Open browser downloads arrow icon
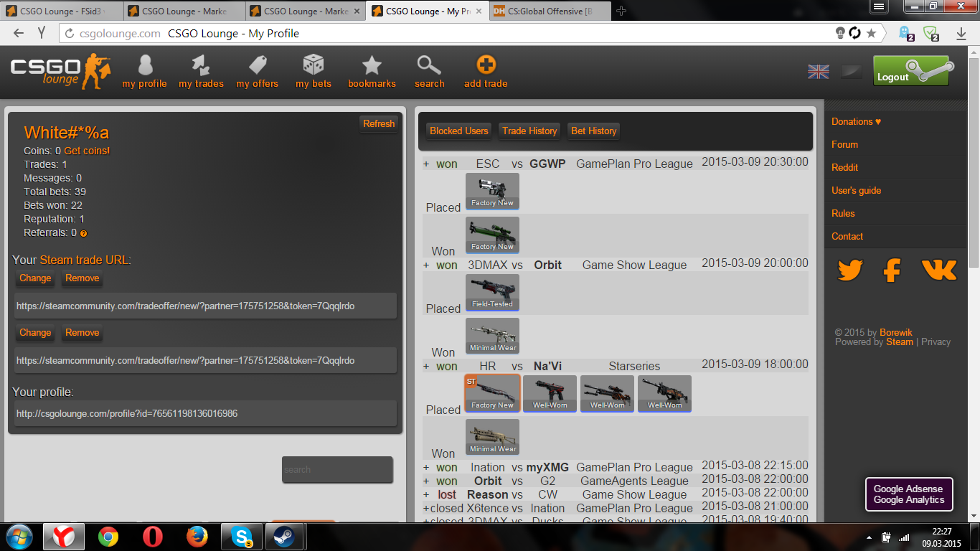The height and width of the screenshot is (551, 980). coord(961,33)
